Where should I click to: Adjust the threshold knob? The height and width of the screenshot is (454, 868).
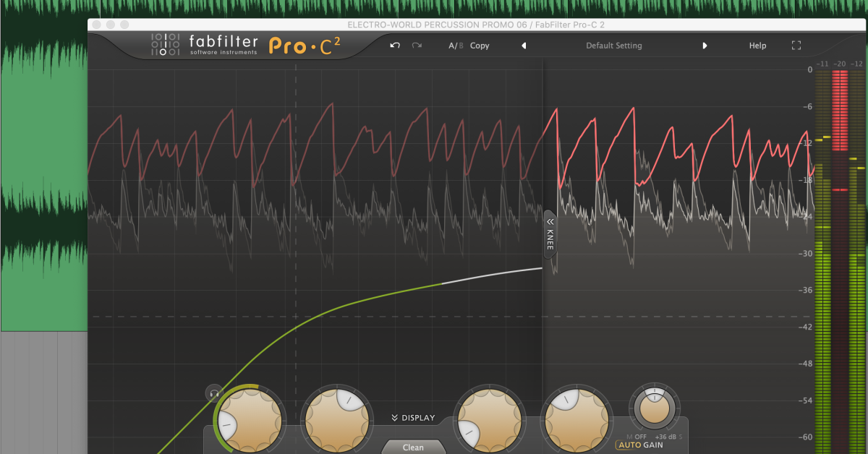[x=250, y=419]
